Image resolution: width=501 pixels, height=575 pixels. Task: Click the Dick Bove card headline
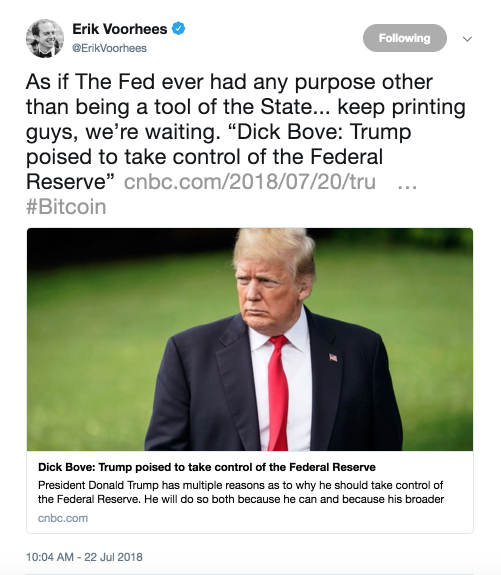tap(207, 467)
